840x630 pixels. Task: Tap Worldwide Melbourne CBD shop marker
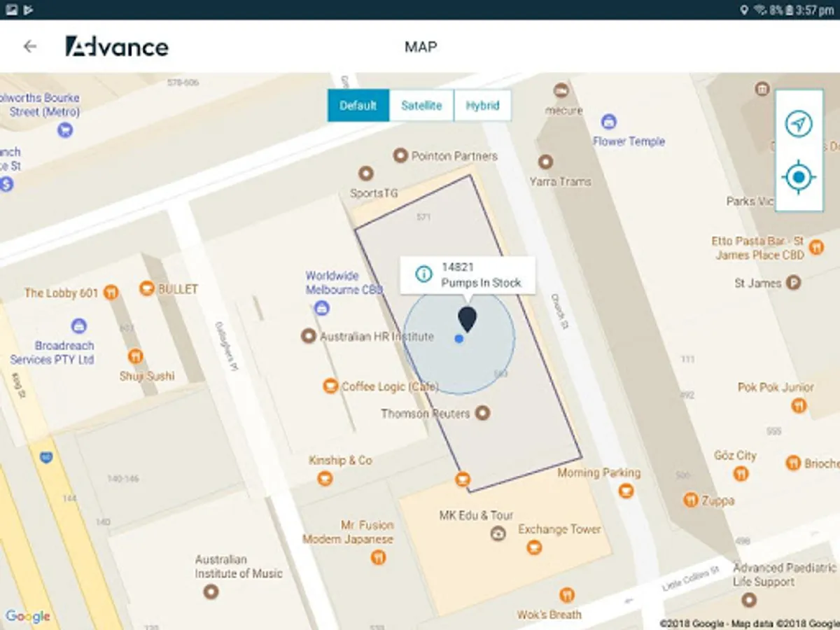click(321, 307)
